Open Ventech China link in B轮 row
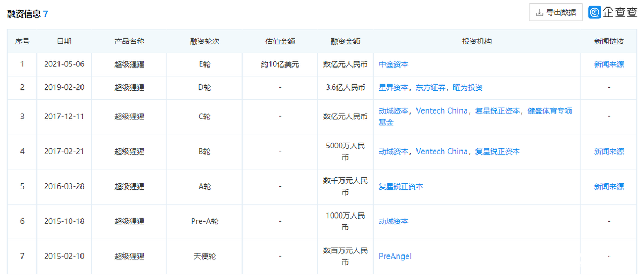The image size is (644, 277). pos(442,152)
